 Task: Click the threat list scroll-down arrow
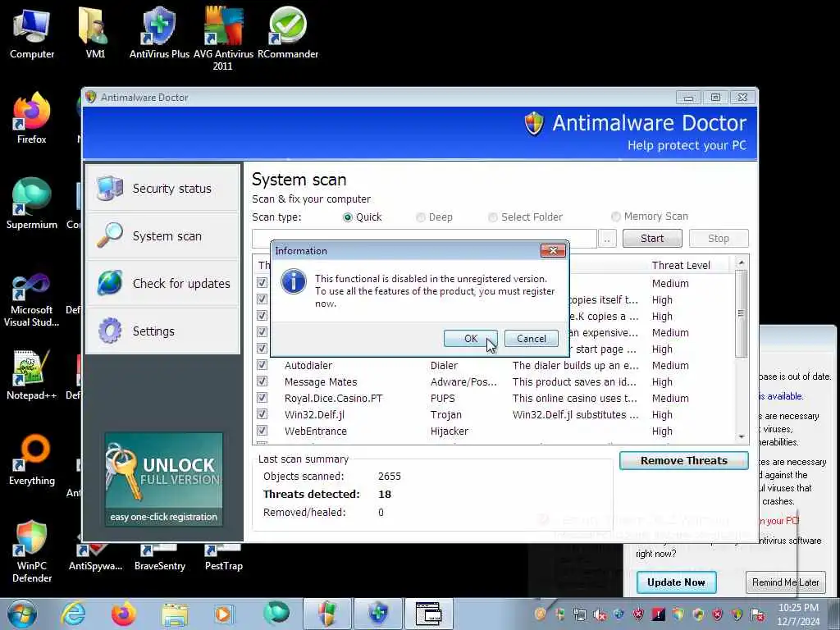click(x=742, y=436)
